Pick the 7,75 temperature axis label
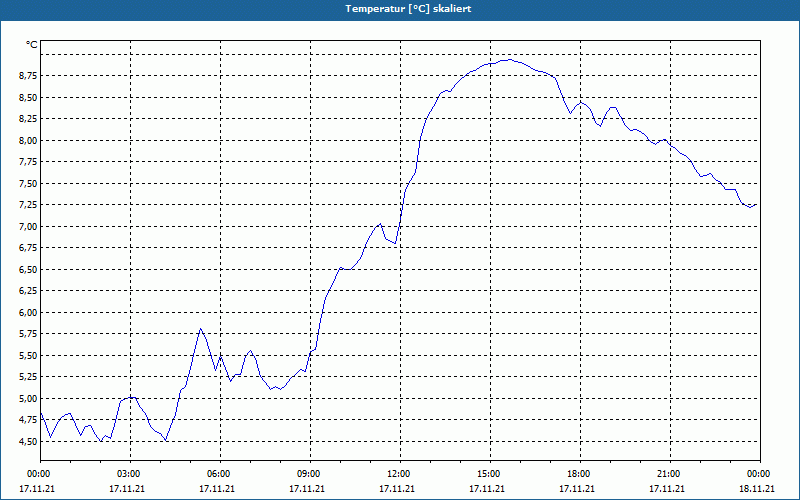800x500 pixels. click(29, 162)
